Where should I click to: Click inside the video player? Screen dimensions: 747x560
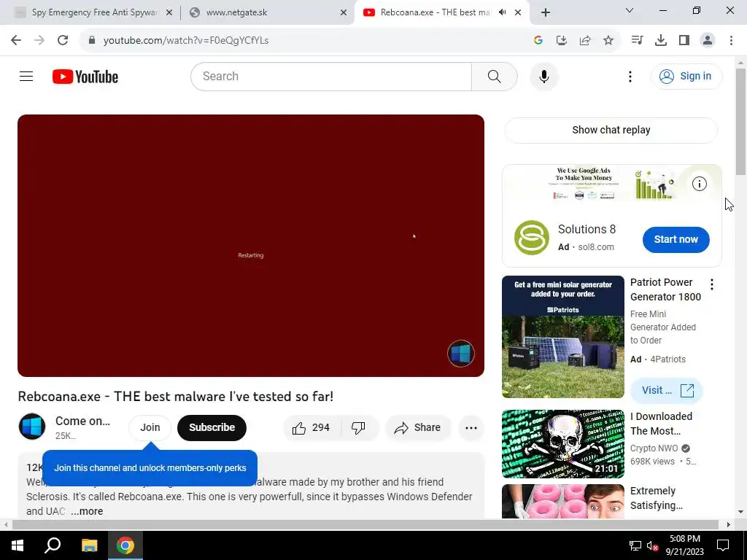[x=251, y=245]
